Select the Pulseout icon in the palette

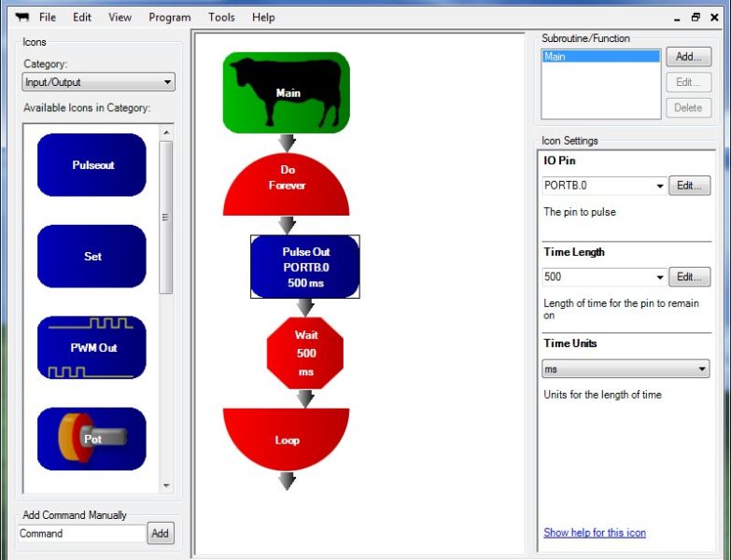pyautogui.click(x=91, y=165)
